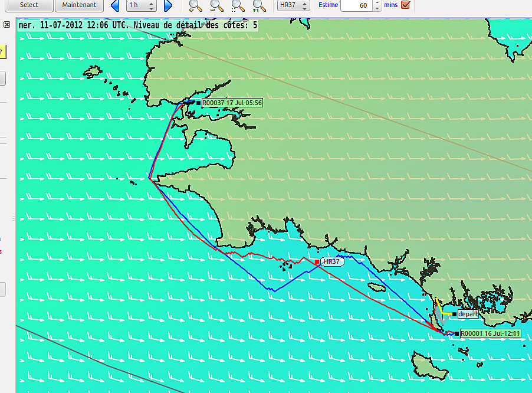Click the Estime minutes input field

(357, 5)
